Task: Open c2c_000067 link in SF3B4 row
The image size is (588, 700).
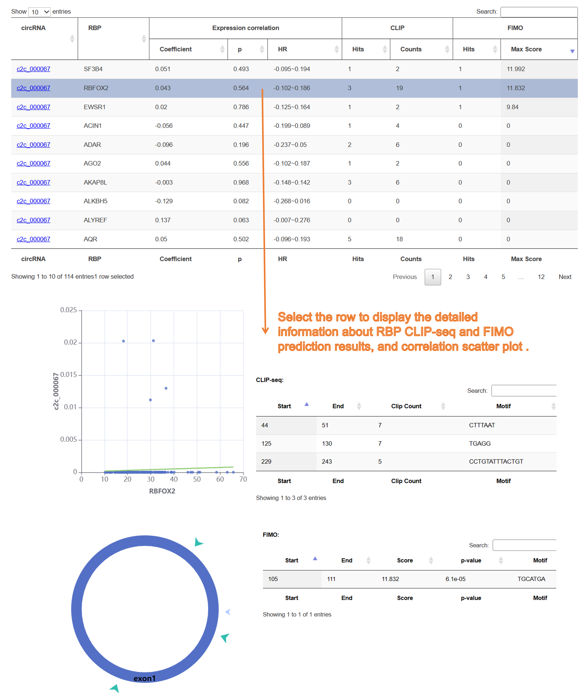Action: pos(33,69)
